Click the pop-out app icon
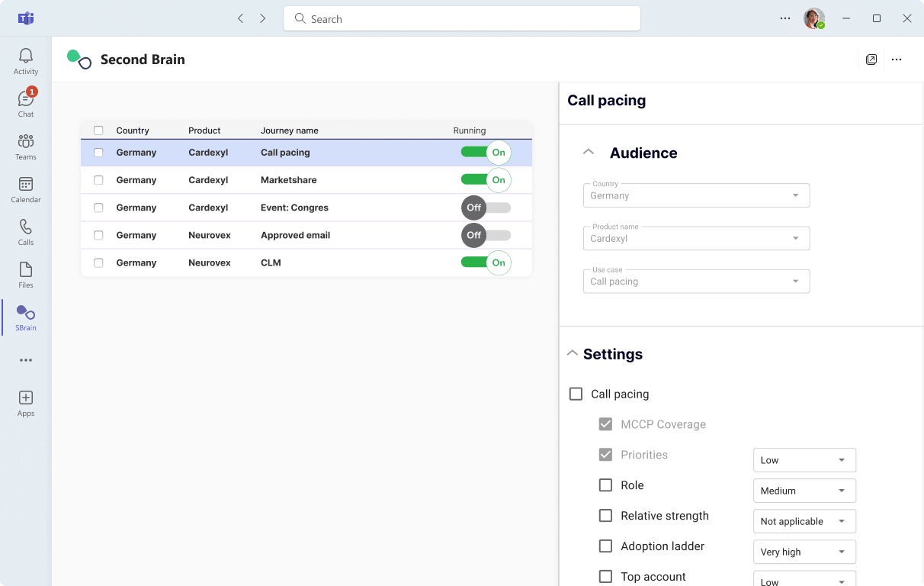Image resolution: width=924 pixels, height=586 pixels. (871, 60)
